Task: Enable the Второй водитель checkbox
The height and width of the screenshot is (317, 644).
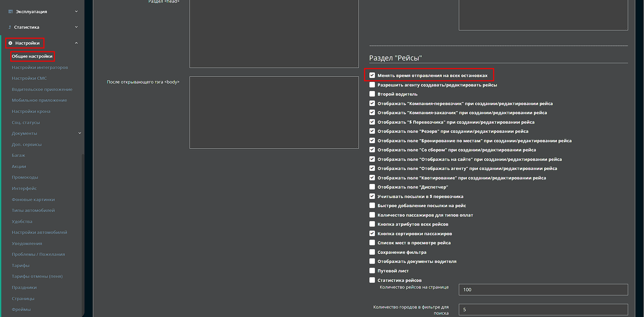Action: pos(372,94)
